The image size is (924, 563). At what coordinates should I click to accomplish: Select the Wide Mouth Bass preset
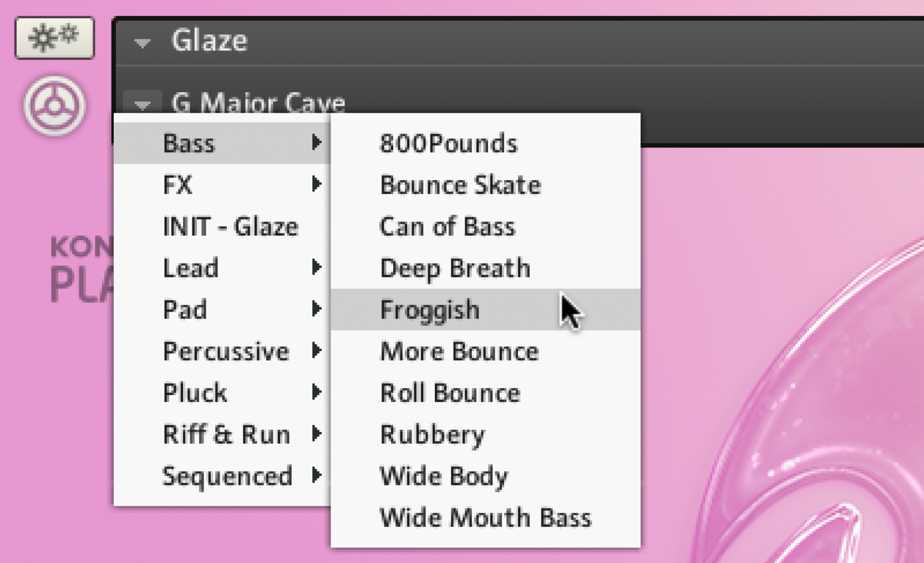(485, 518)
